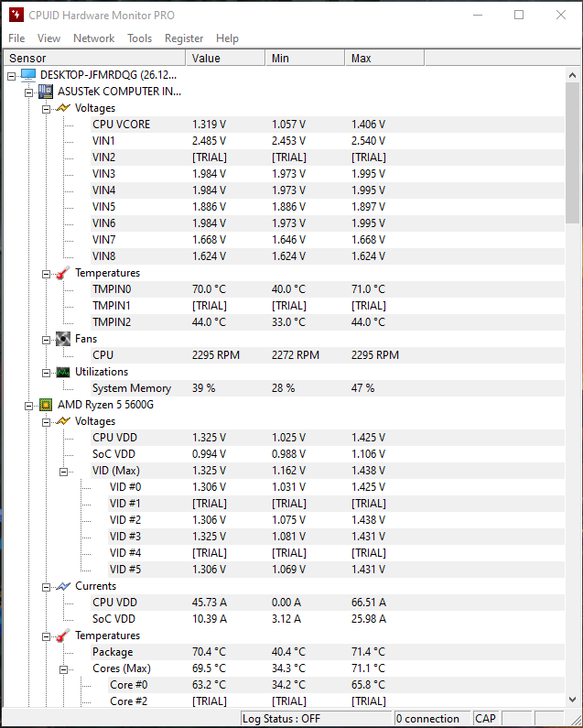This screenshot has width=583, height=728.
Task: Click the Max column header
Action: pyautogui.click(x=384, y=58)
